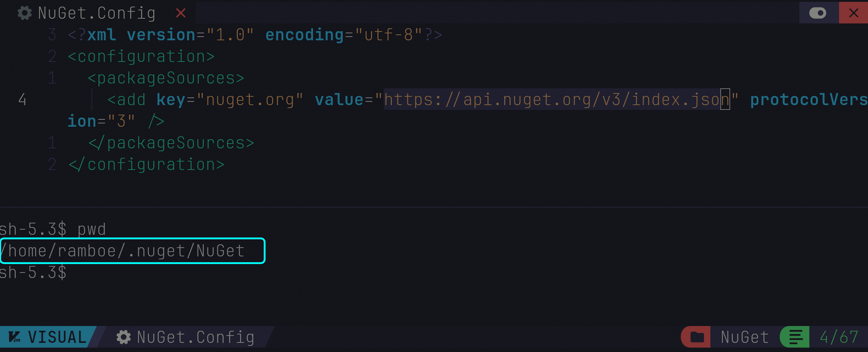Click the green lines icon in the statusline
This screenshot has height=352, width=868.
[x=795, y=337]
